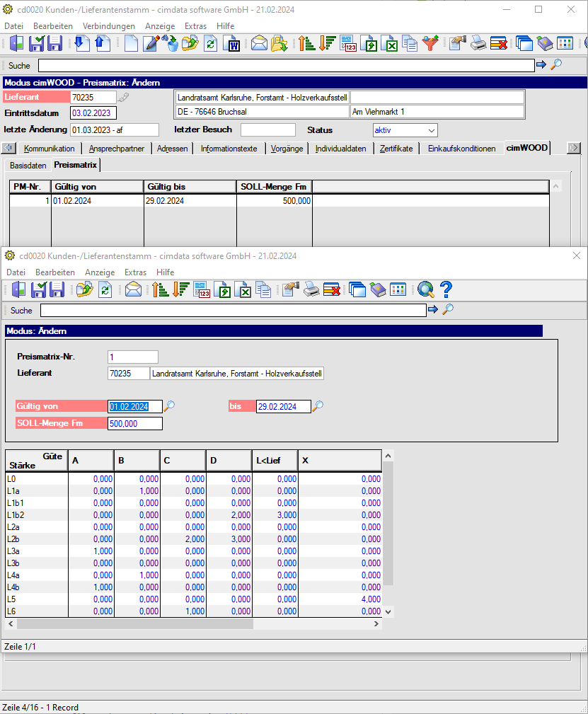Switch to the Basisdaten sub-tab

(28, 166)
